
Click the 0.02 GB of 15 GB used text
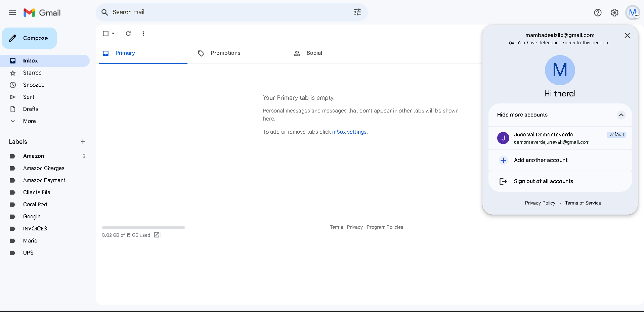point(126,235)
